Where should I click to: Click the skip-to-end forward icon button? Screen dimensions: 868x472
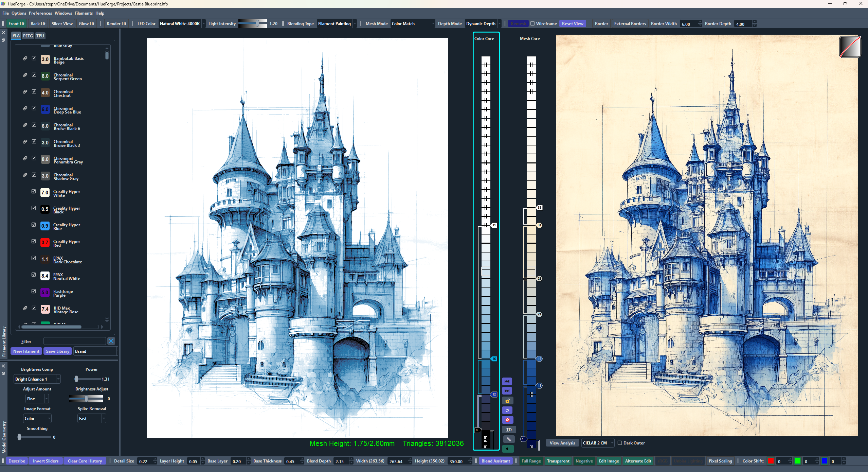pyautogui.click(x=507, y=391)
